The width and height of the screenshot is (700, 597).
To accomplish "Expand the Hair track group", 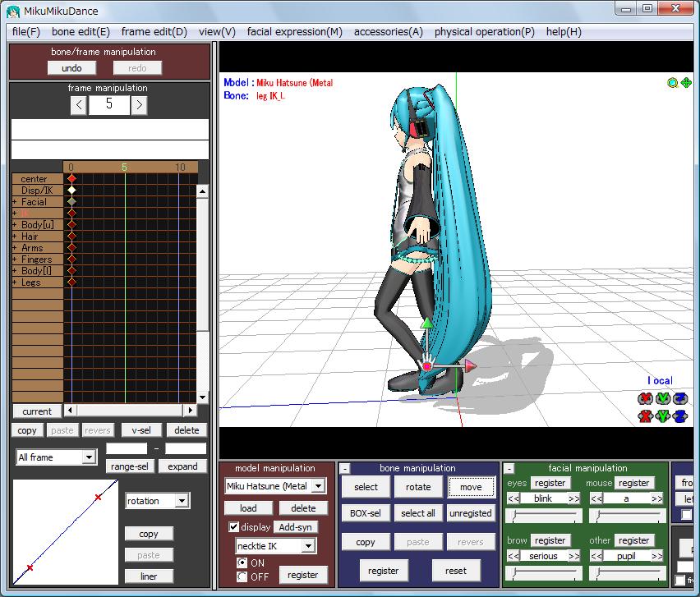I will tap(15, 236).
